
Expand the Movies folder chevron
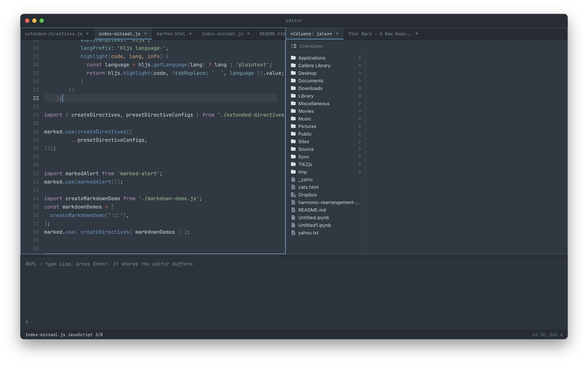click(x=360, y=111)
